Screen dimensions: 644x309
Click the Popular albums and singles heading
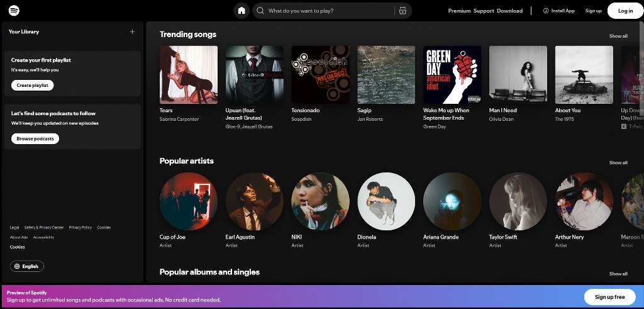pos(209,272)
